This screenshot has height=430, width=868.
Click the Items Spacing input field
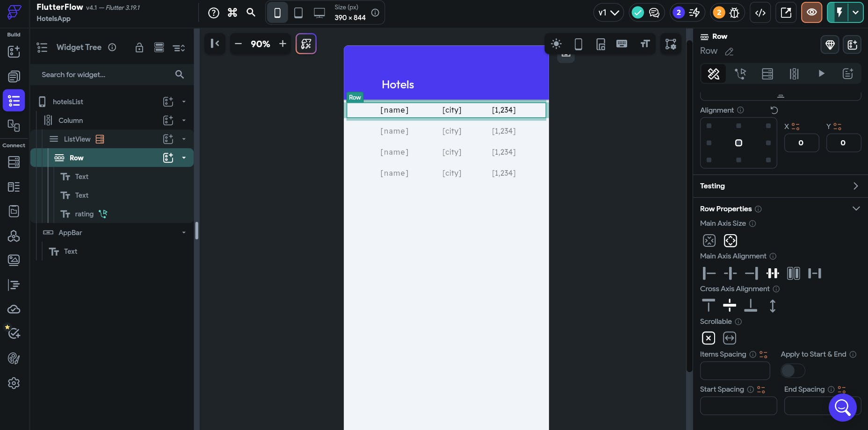click(735, 371)
